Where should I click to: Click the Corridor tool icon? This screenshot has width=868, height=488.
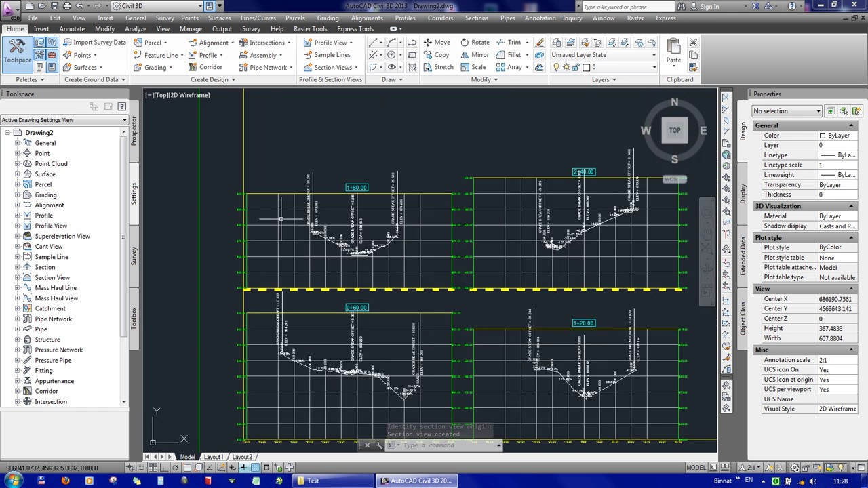tap(193, 67)
